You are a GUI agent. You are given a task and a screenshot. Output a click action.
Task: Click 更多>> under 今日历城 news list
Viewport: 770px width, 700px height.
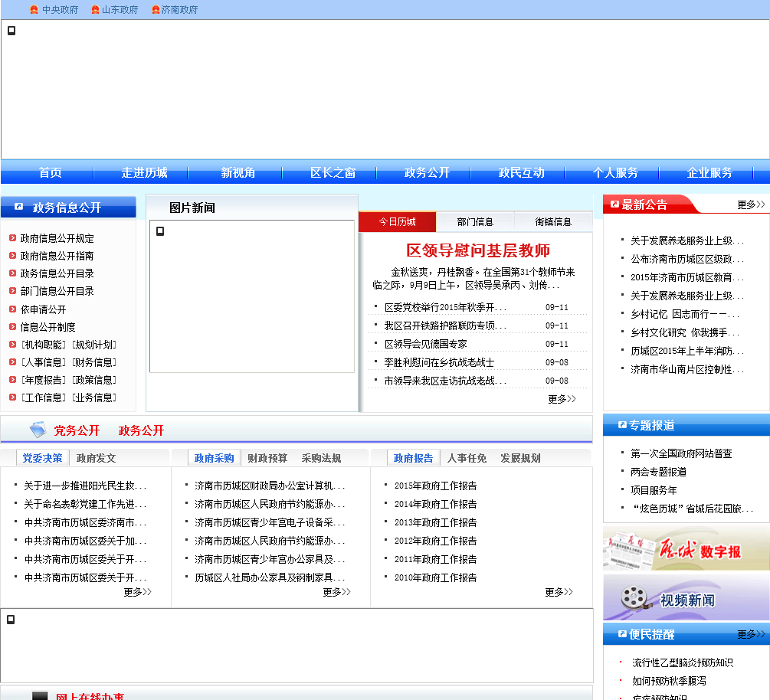point(562,398)
